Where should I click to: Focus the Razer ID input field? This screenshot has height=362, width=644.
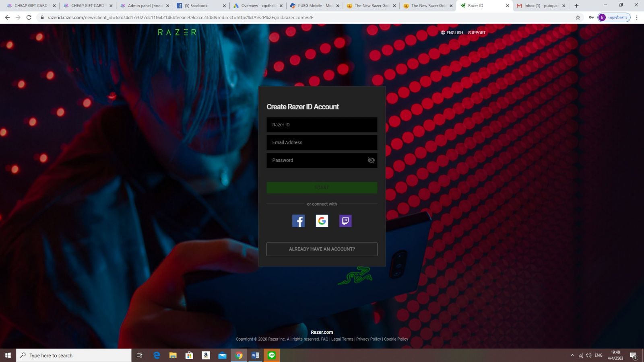pyautogui.click(x=322, y=125)
